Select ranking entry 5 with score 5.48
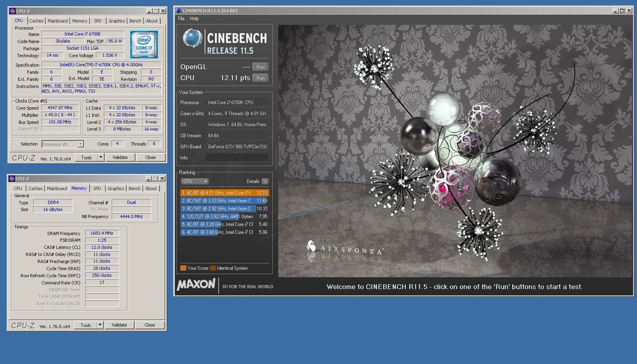The height and width of the screenshot is (364, 637). pyautogui.click(x=225, y=224)
